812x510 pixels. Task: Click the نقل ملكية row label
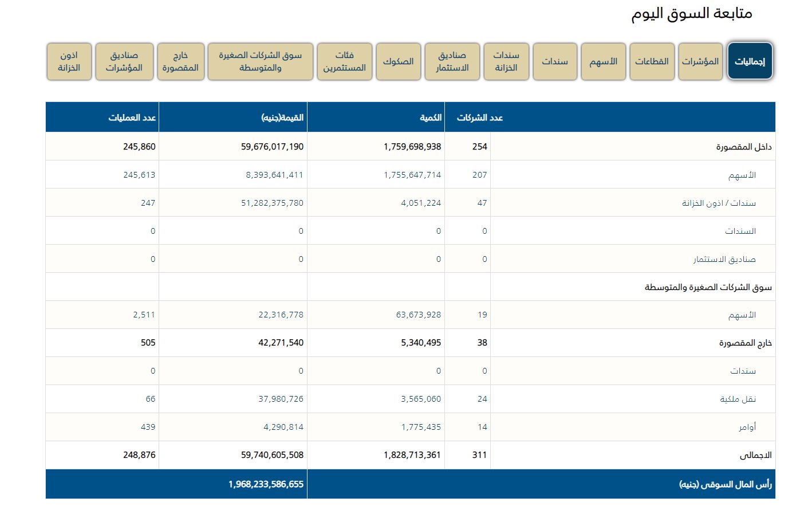click(x=738, y=399)
